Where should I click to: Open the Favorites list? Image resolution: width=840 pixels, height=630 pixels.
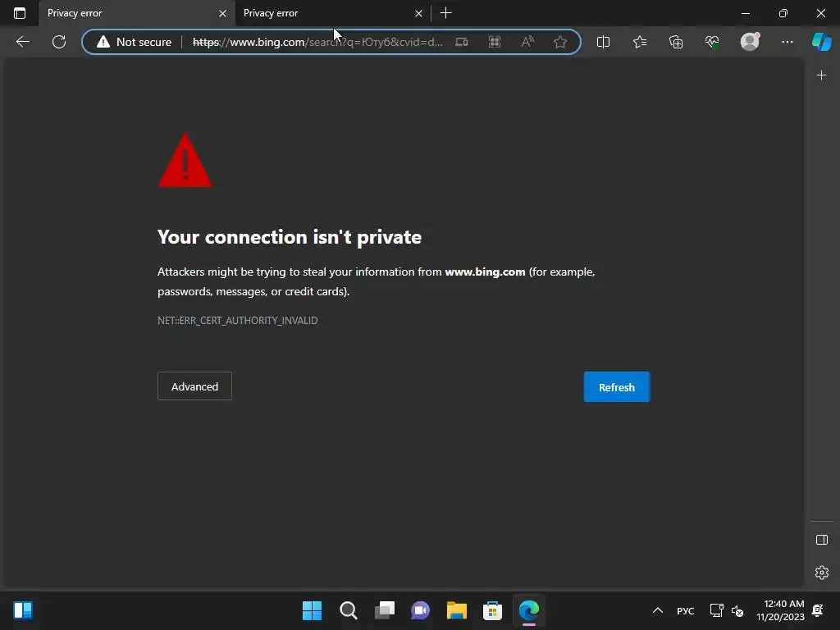click(640, 42)
